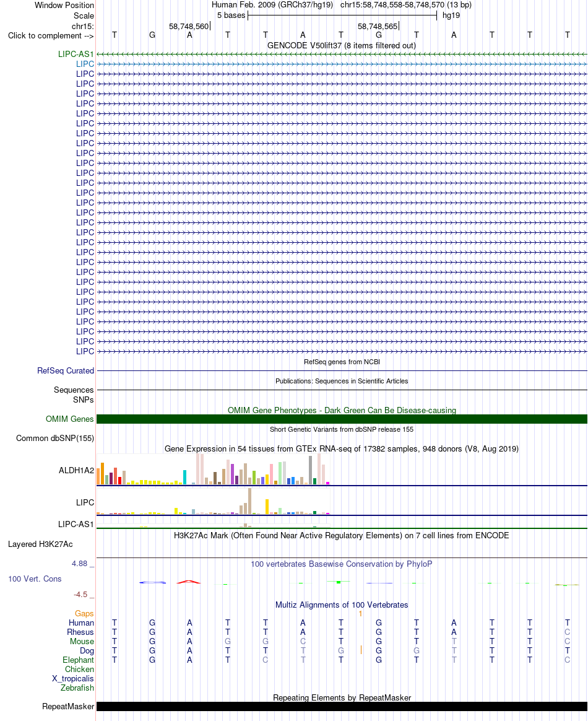Select the X_tropicalis alignment row label
588x721 pixels.
(73, 679)
